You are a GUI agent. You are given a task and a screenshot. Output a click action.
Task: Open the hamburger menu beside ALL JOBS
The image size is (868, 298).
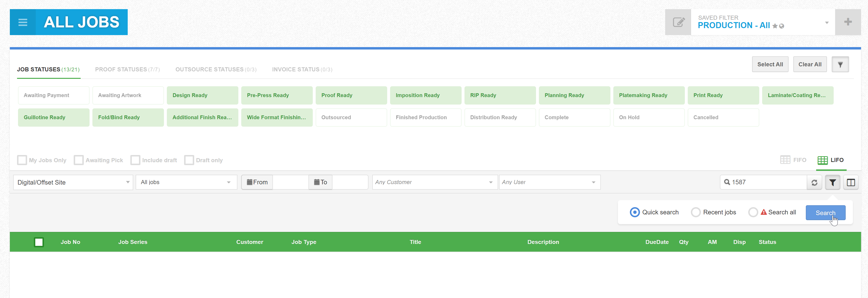(23, 22)
